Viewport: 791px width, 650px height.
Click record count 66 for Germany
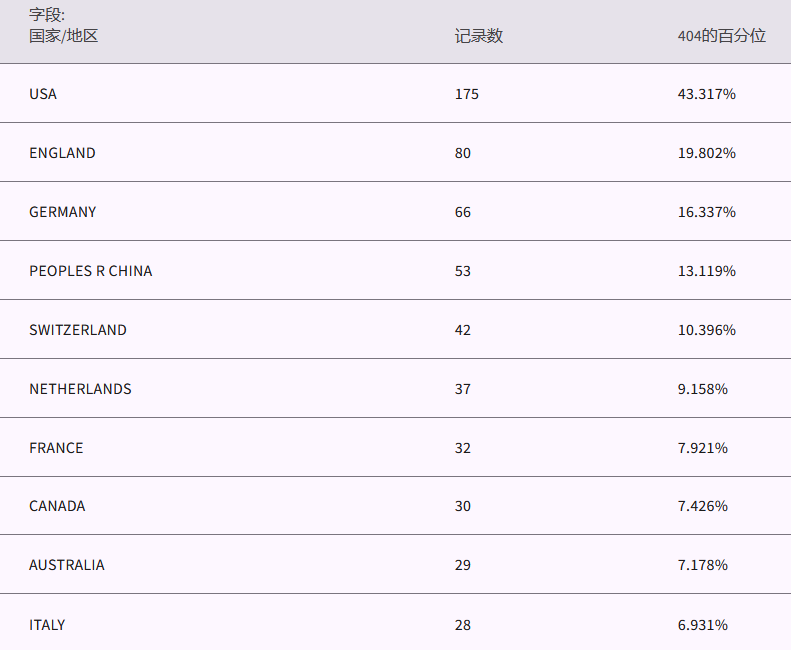(x=462, y=212)
